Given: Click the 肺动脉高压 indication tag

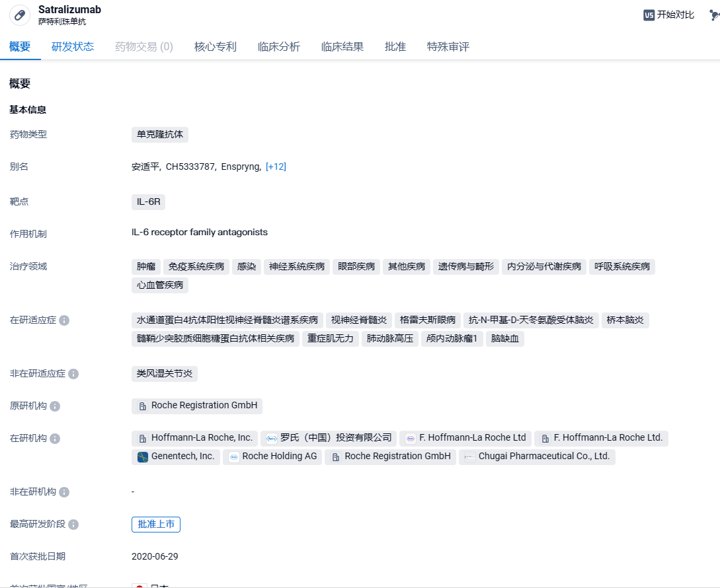Looking at the screenshot, I should [390, 339].
